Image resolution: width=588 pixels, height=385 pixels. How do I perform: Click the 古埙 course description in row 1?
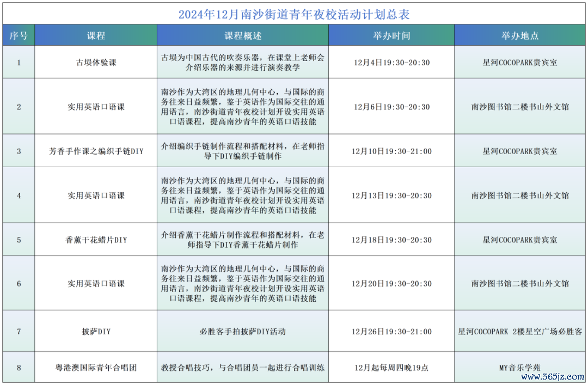pos(243,62)
